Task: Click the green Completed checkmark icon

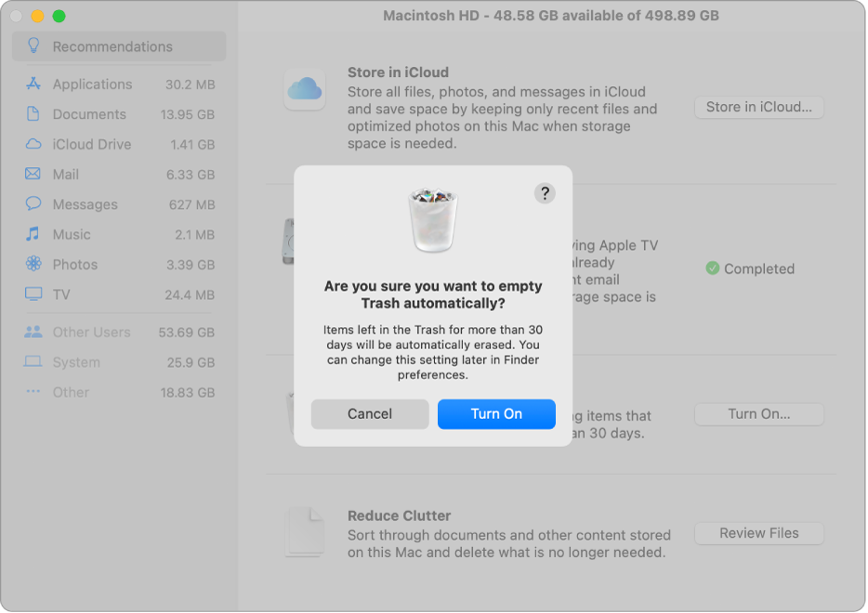Action: click(x=713, y=268)
